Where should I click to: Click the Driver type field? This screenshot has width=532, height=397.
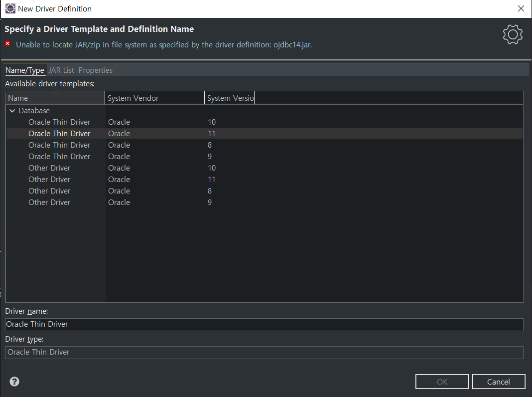(x=265, y=352)
